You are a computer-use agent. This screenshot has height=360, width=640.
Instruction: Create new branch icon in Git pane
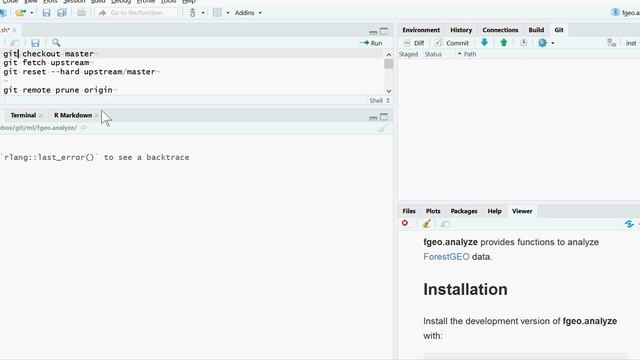(x=611, y=43)
